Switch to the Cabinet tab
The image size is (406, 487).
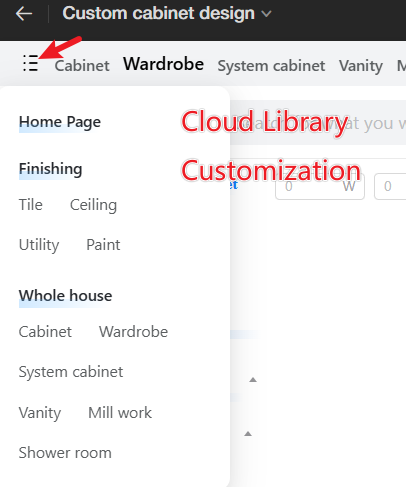point(82,66)
